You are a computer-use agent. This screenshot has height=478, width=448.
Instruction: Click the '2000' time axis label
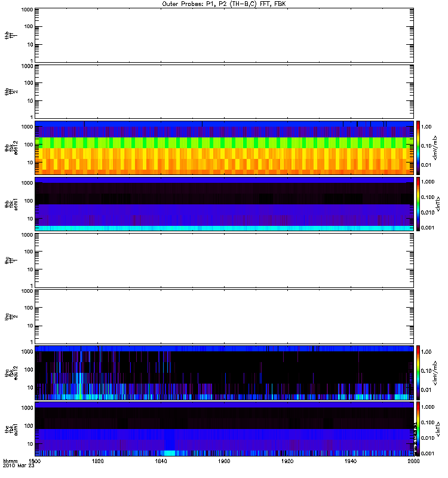click(x=413, y=461)
